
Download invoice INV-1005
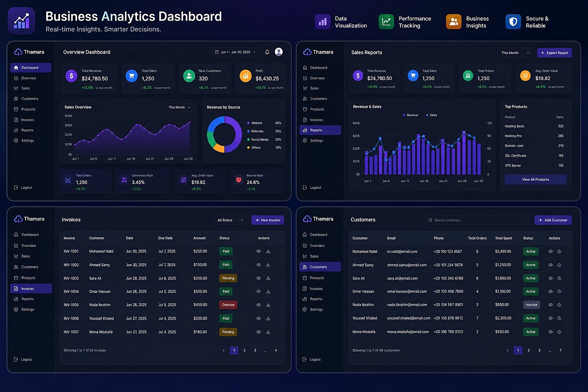click(268, 305)
